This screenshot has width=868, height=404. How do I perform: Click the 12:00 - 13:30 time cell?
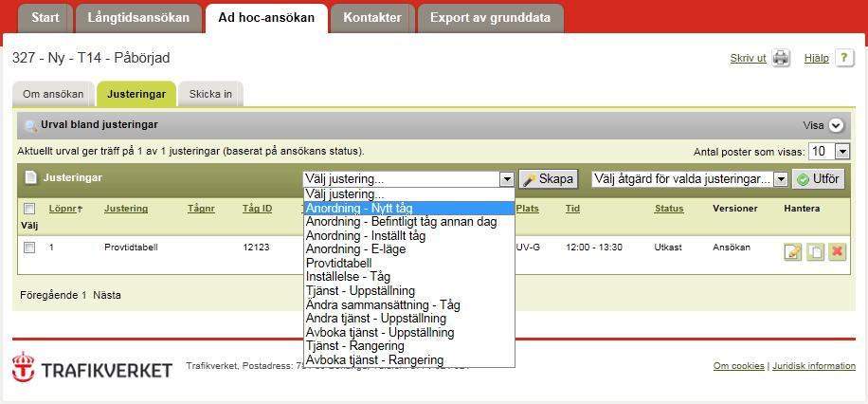[x=594, y=248]
